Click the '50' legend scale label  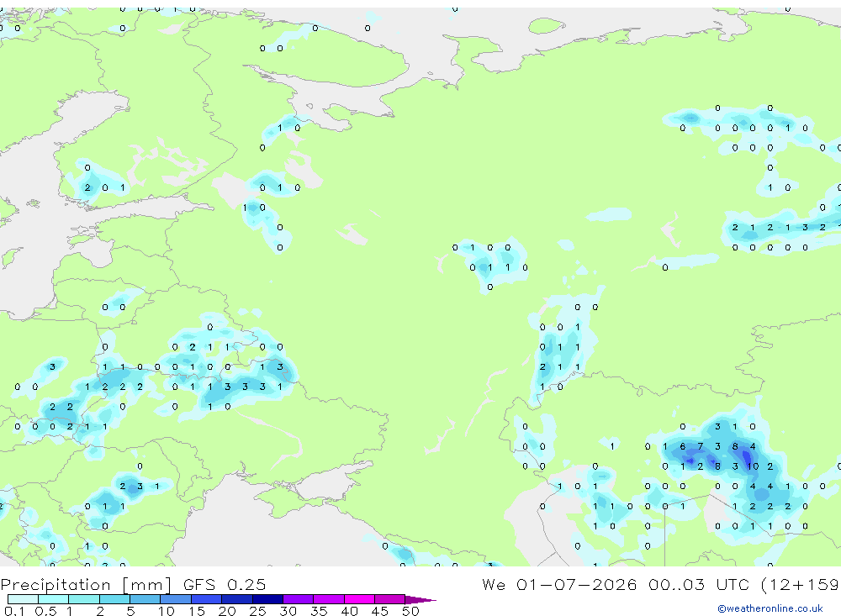click(410, 611)
